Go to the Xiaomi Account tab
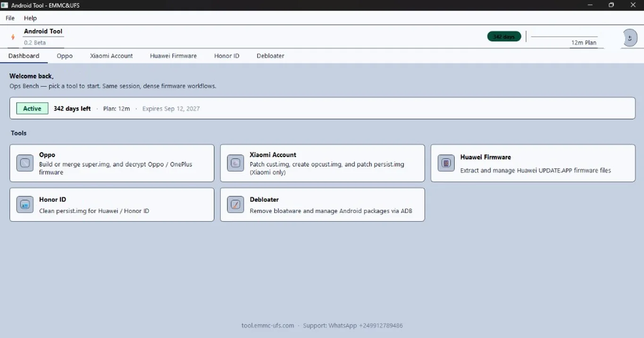The image size is (644, 338). point(111,56)
